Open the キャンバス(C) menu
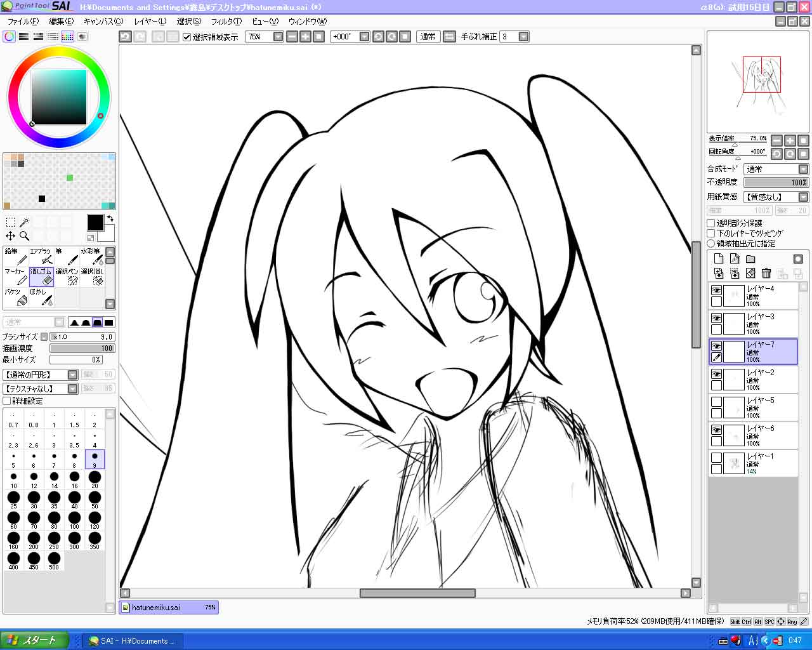Viewport: 812px width, 650px height. click(103, 21)
